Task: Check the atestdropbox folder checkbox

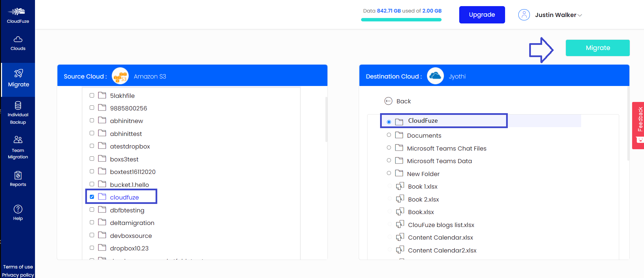Action: click(x=92, y=146)
